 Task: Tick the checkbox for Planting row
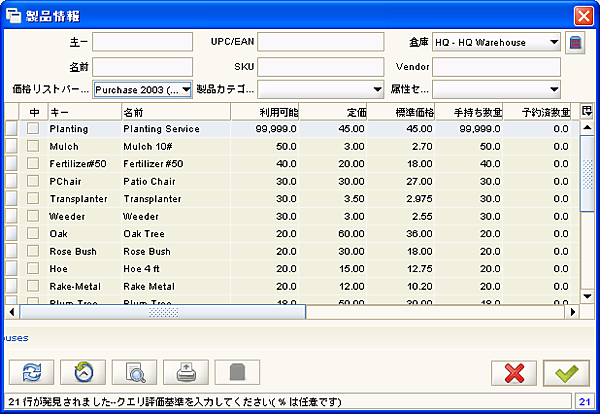pos(33,129)
